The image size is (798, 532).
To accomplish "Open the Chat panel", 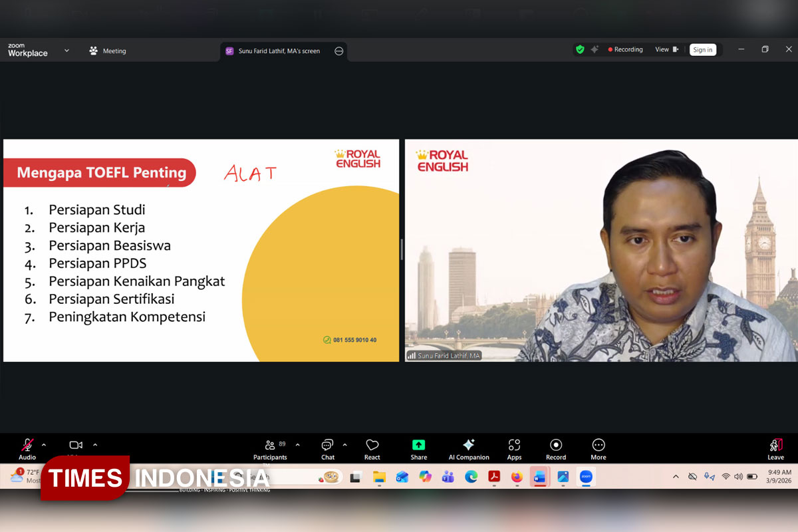I will 327,449.
